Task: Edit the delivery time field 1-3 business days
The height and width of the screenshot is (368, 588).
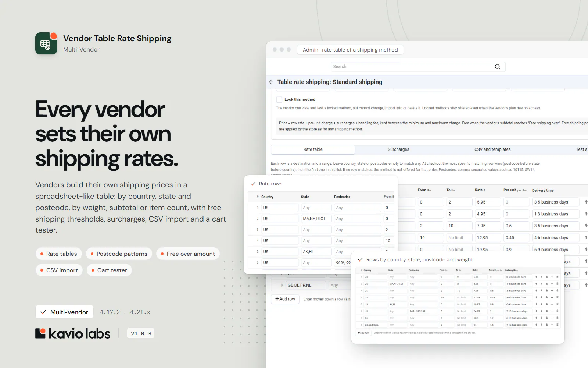Action: tap(556, 214)
